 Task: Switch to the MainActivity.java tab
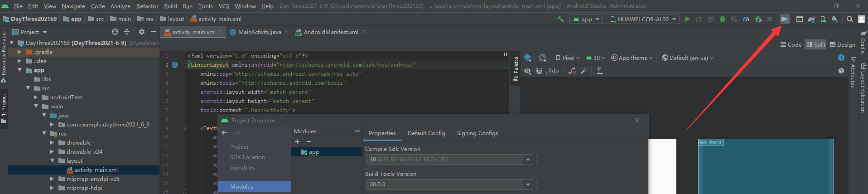click(x=259, y=32)
